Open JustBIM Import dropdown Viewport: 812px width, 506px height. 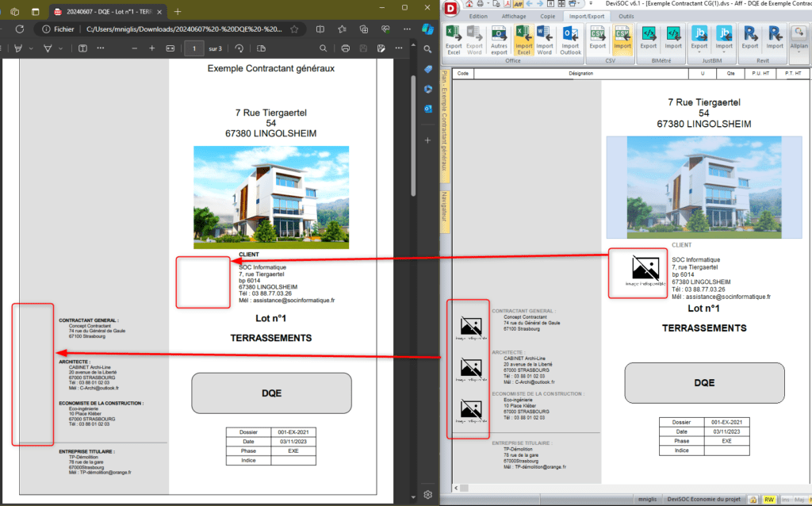click(x=724, y=39)
